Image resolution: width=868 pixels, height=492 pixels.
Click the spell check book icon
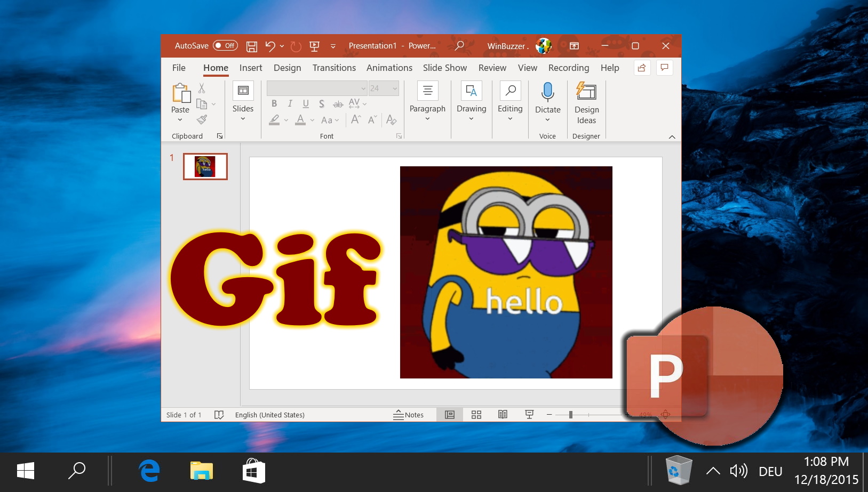pos(219,415)
